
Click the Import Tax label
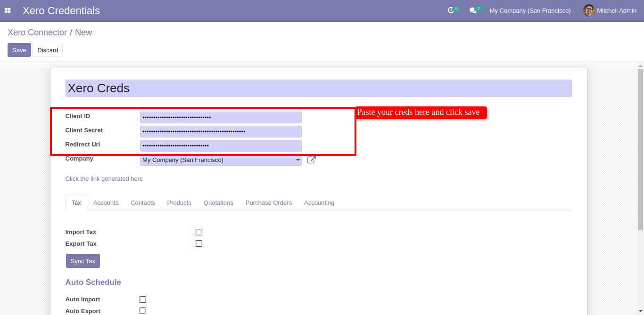pos(81,232)
